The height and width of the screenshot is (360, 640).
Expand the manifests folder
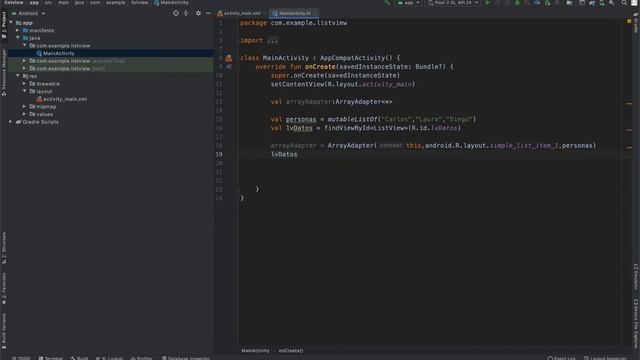[18, 30]
